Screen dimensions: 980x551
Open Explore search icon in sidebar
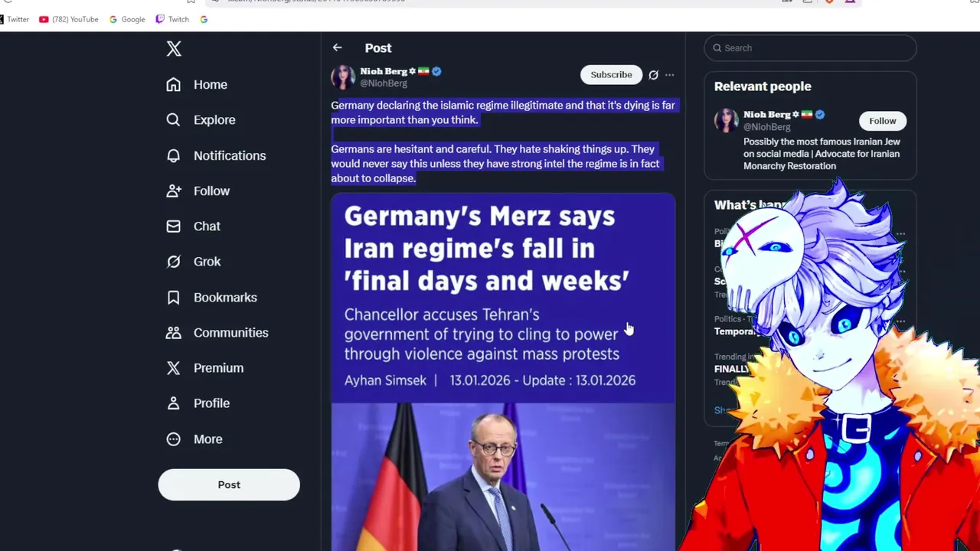click(x=173, y=119)
